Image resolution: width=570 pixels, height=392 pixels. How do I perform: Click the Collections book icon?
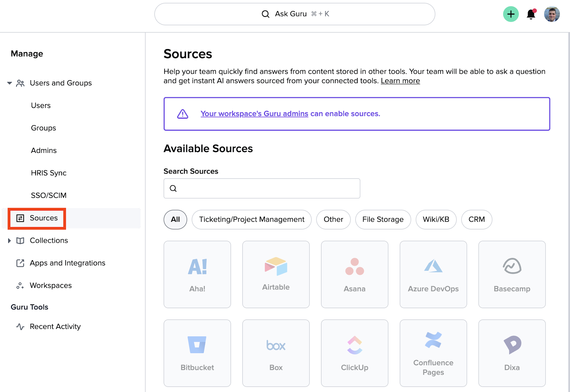[x=20, y=241]
